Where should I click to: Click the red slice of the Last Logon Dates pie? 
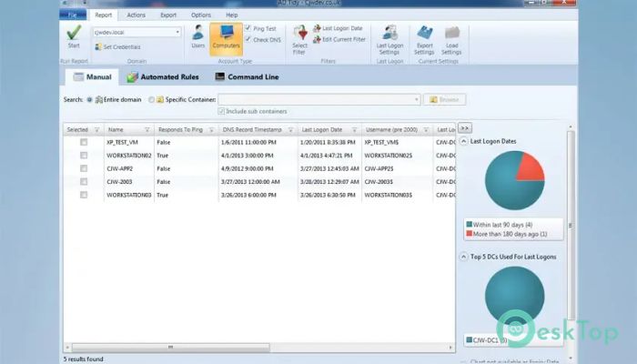point(531,168)
